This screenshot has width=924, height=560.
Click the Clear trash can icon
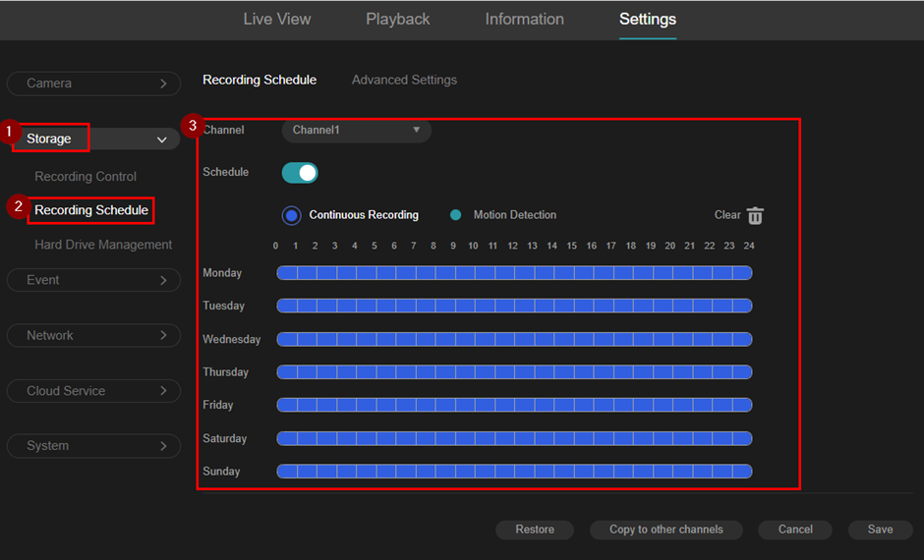[755, 216]
